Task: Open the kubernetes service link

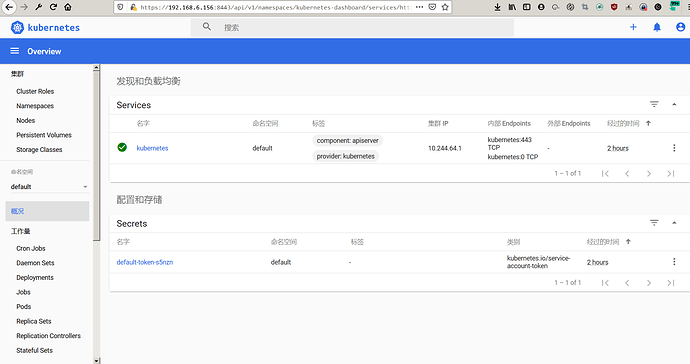Action: point(152,148)
